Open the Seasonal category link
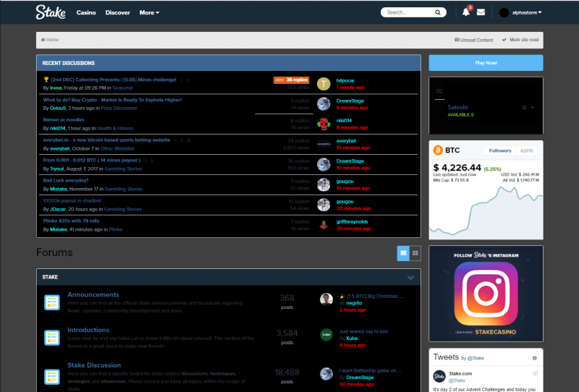The width and height of the screenshot is (579, 392). 122,88
